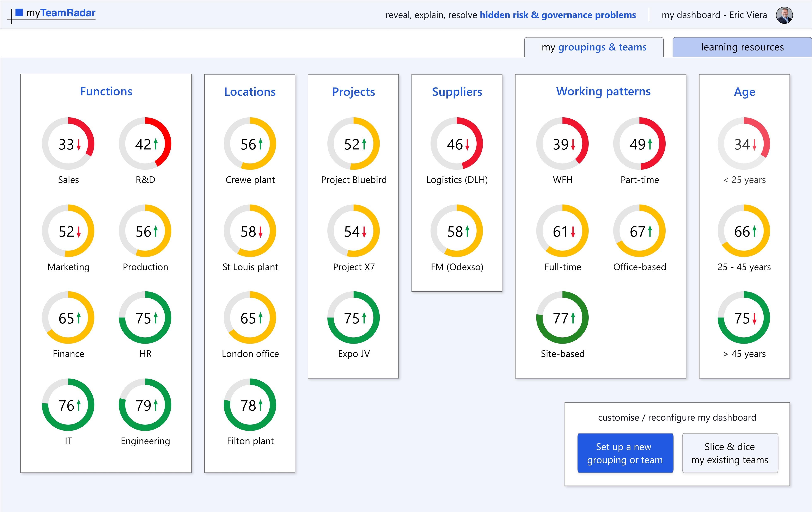Switch to learning resources tab
This screenshot has height=512, width=812.
tap(742, 47)
